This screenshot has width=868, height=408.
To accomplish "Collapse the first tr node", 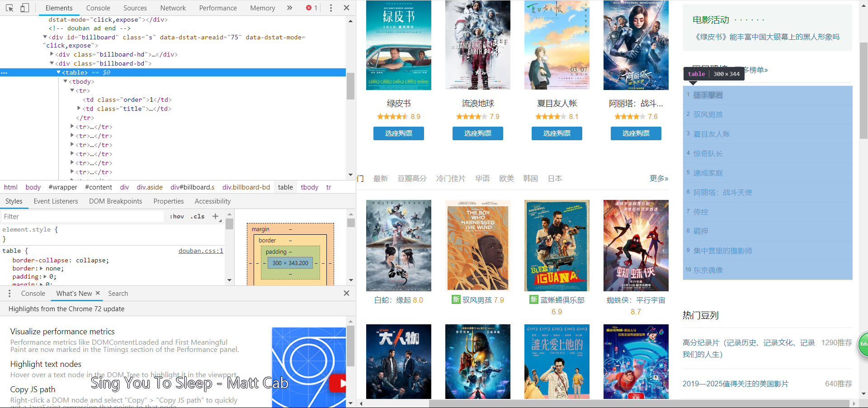I will tap(72, 90).
